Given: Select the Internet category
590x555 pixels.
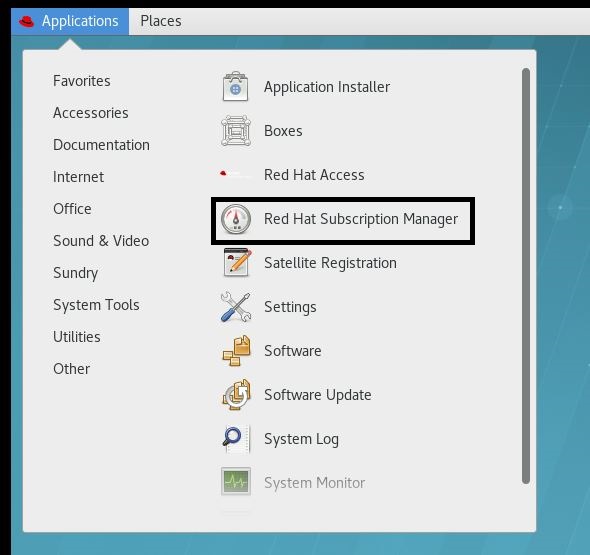Looking at the screenshot, I should point(78,177).
